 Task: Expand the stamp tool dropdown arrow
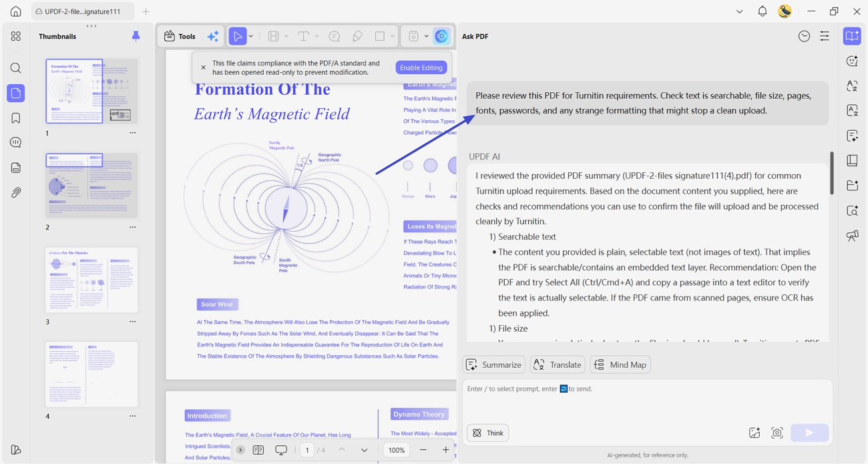click(427, 36)
